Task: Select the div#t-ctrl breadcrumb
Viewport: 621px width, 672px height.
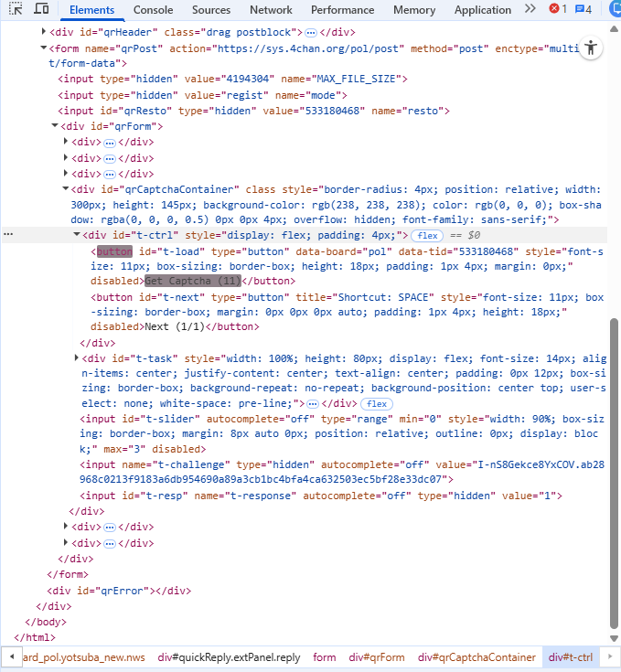Action: pyautogui.click(x=571, y=657)
